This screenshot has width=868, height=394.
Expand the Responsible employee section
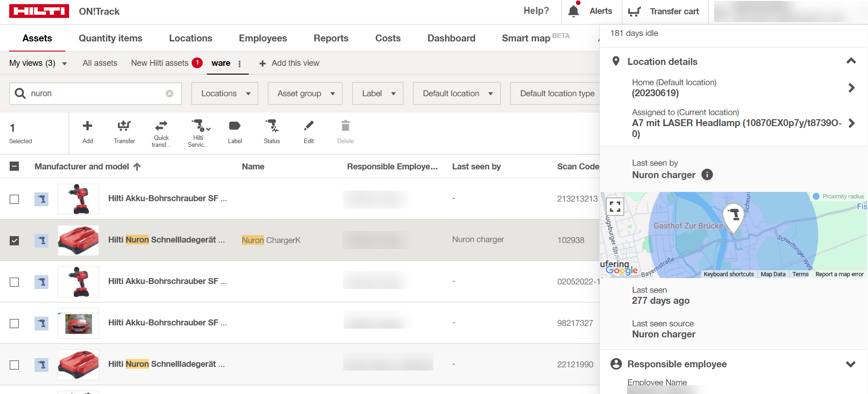(850, 364)
